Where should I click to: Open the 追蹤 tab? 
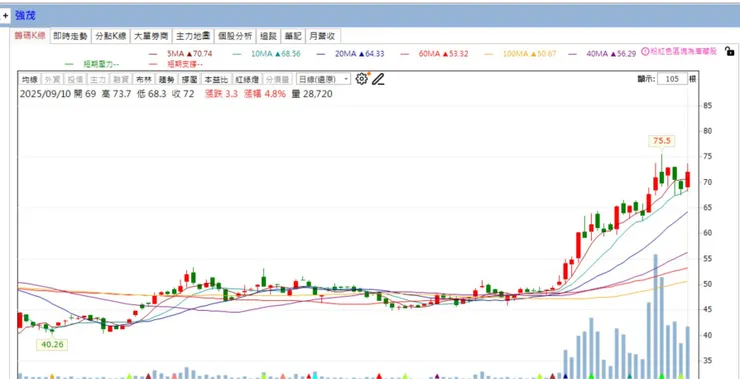pos(269,36)
